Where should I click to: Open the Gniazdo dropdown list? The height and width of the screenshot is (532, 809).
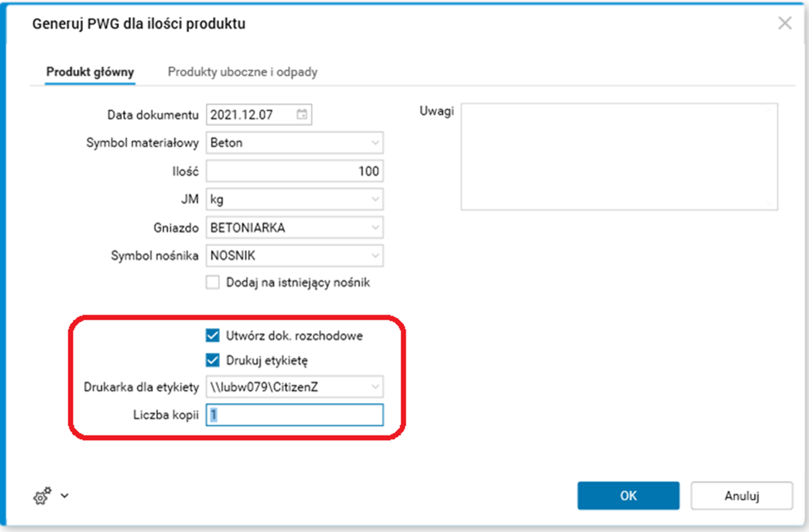pos(375,228)
